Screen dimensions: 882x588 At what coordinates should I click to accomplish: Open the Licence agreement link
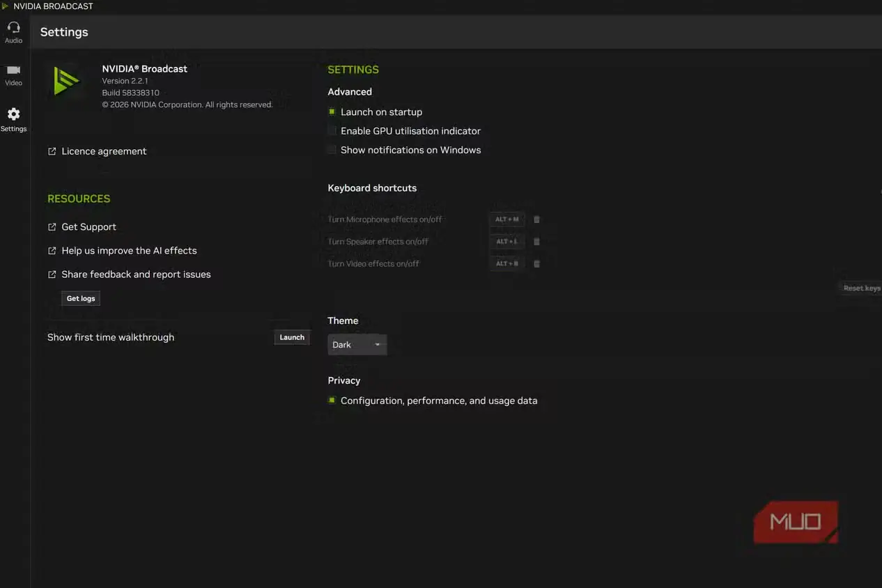[x=104, y=151]
